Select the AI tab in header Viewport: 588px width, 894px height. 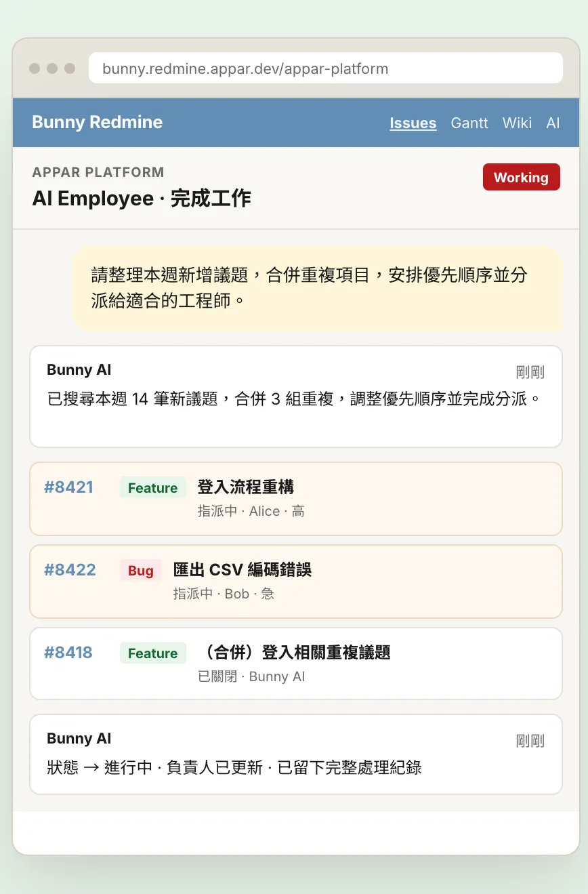click(553, 123)
